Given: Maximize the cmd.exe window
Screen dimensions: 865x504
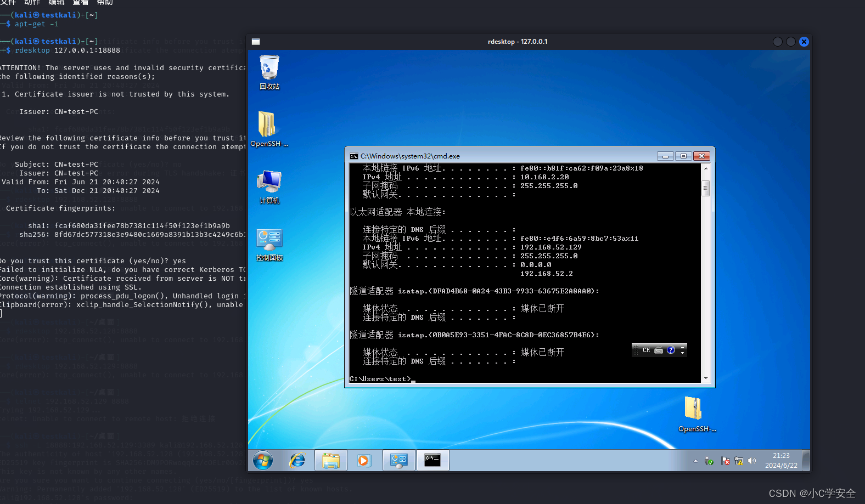Looking at the screenshot, I should point(683,156).
